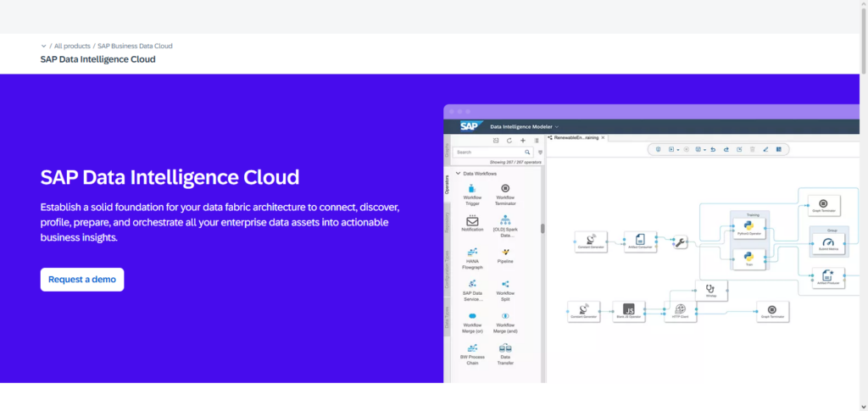The image size is (868, 411).
Task: Select the HANA Flowgraph operator
Action: coord(472,258)
